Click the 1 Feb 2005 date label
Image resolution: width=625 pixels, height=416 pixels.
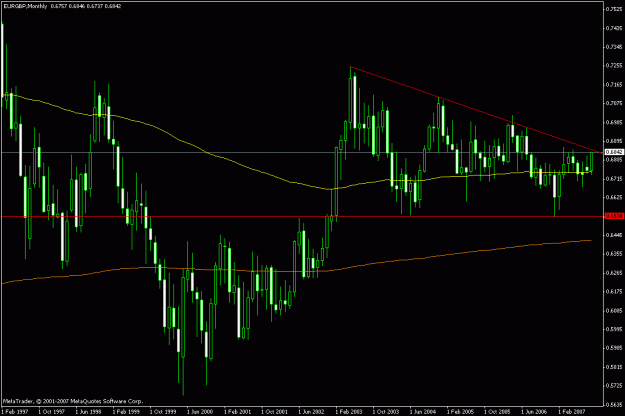click(x=460, y=412)
